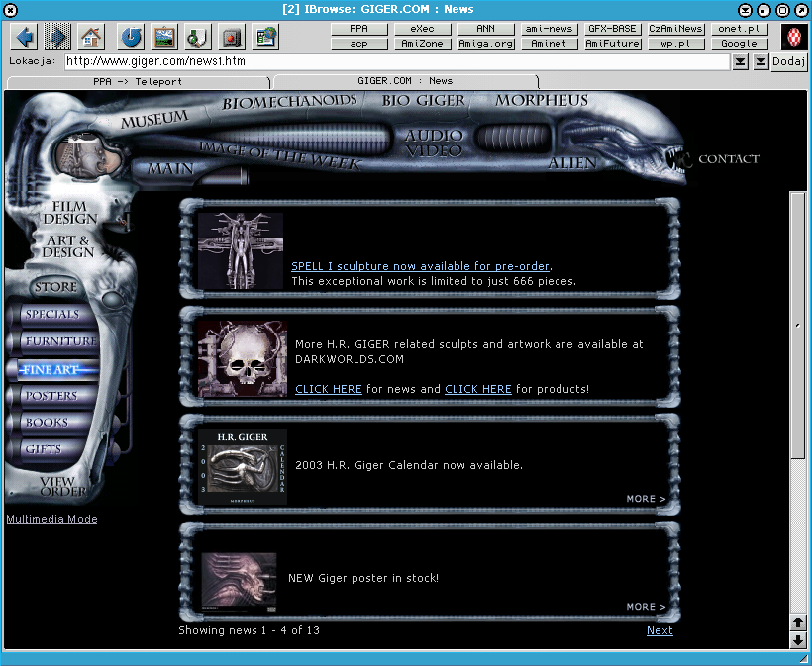Go to the MAIN page
This screenshot has height=666, width=812.
tap(170, 168)
